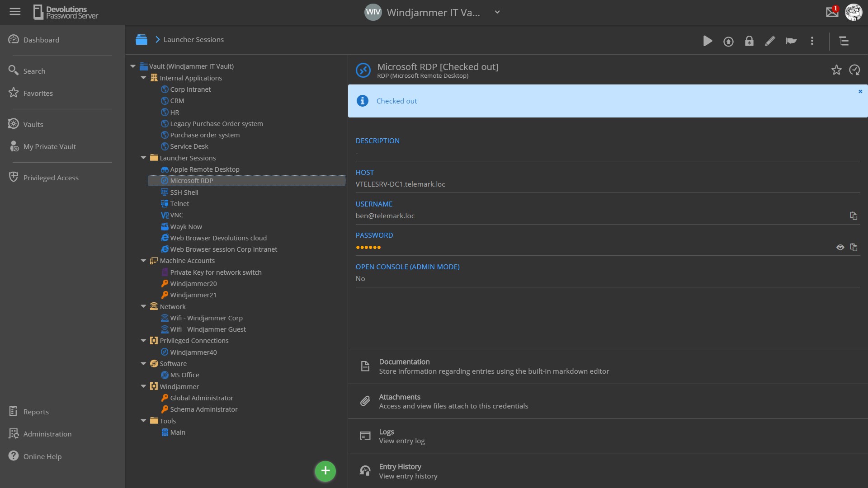This screenshot has height=488, width=868.
Task: Click the Flag/Mark entry icon
Action: click(791, 41)
